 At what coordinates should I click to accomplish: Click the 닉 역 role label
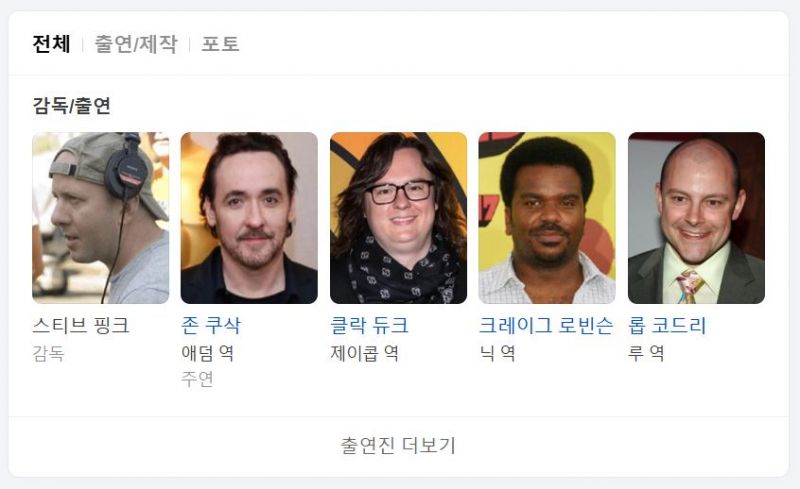(497, 353)
